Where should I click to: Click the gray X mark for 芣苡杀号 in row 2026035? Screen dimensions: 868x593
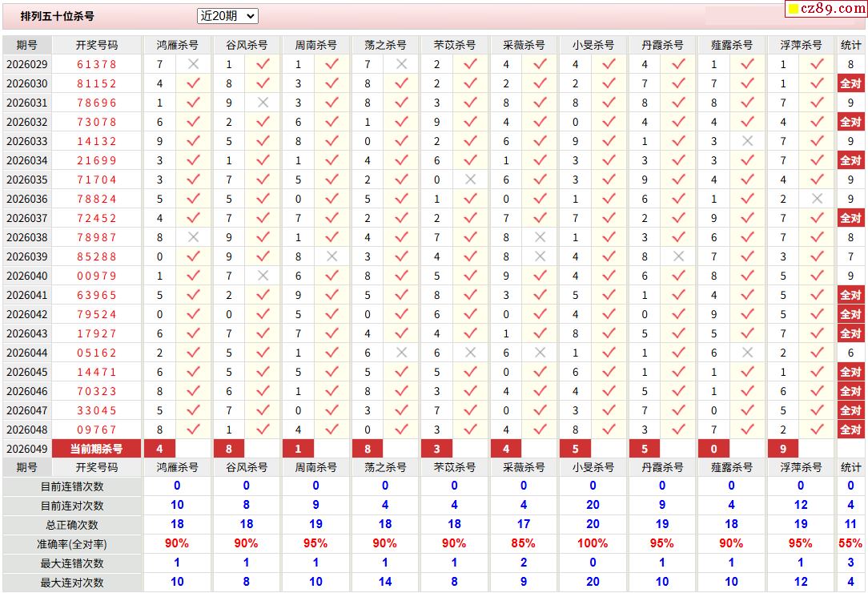pos(471,180)
